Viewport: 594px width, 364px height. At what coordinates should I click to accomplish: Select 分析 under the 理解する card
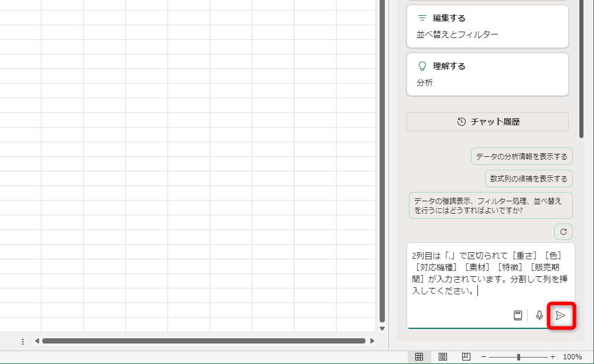tap(425, 83)
